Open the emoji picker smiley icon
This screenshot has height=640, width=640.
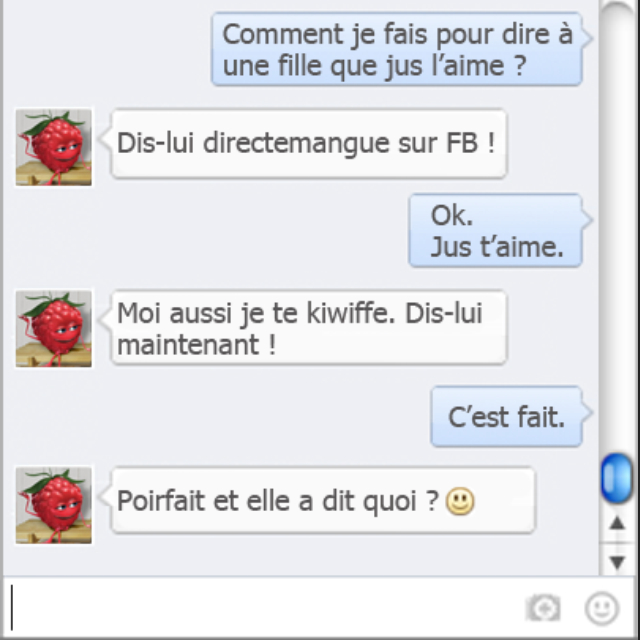tap(602, 609)
